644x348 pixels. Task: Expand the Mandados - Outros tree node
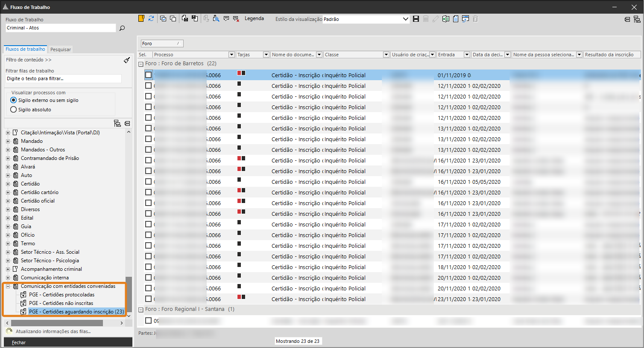tap(8, 150)
